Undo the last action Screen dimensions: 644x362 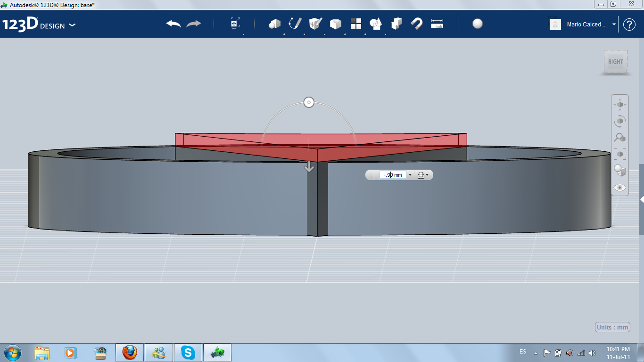[x=173, y=24]
